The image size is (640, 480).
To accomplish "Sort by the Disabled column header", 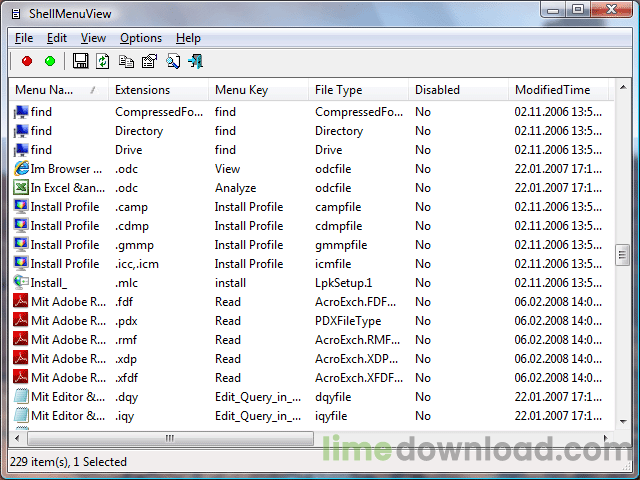I will [x=458, y=90].
